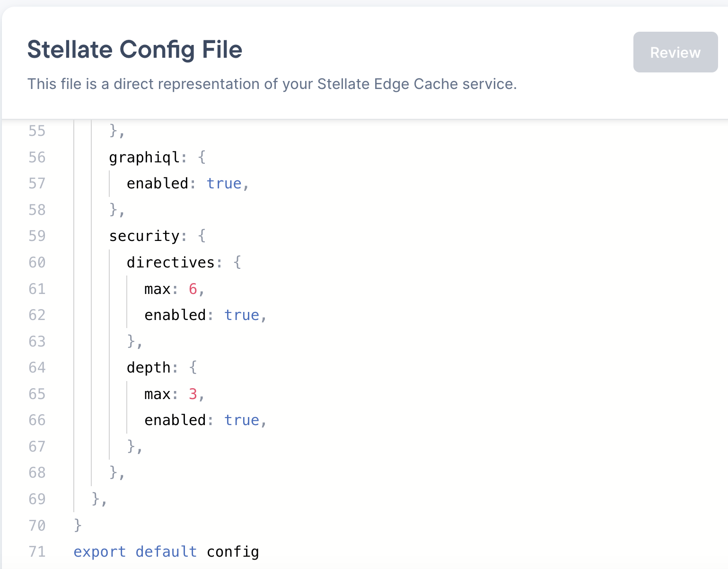Select line number 55 in the gutter
Image resolution: width=728 pixels, height=569 pixels.
pos(36,131)
